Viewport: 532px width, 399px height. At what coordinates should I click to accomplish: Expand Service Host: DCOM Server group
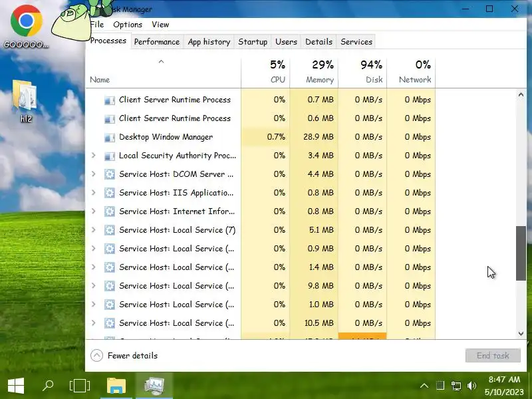pyautogui.click(x=94, y=174)
